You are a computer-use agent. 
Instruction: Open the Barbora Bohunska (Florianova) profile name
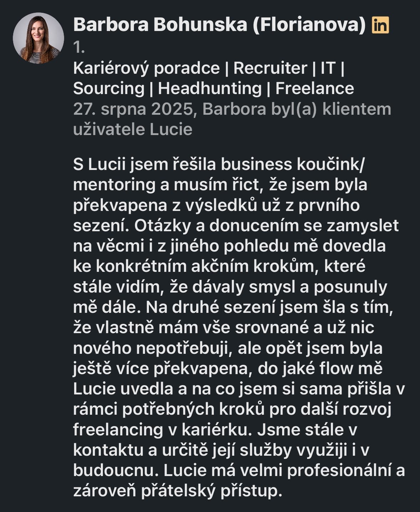219,25
